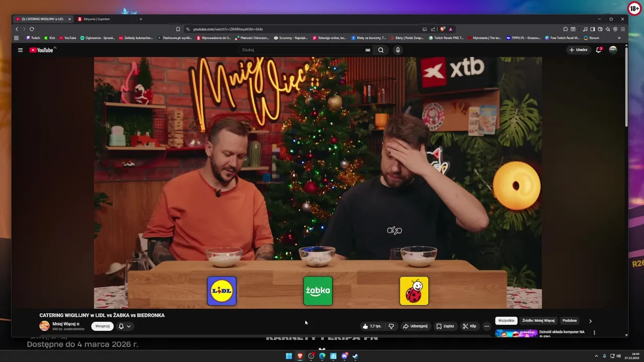
Task: Open options for Dzinold recommended video
Action: click(594, 332)
